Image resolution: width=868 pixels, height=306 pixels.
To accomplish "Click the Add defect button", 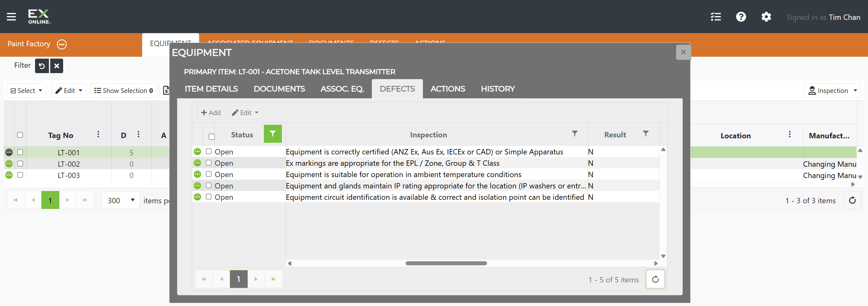I will pyautogui.click(x=211, y=113).
